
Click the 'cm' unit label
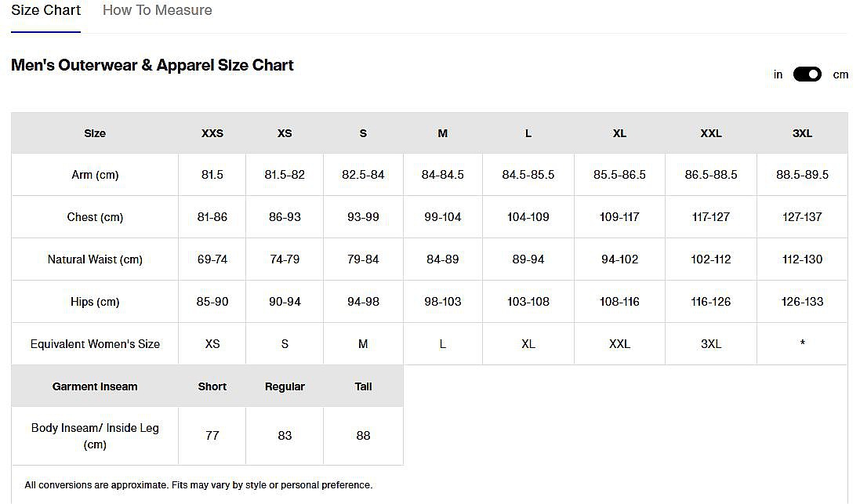click(x=840, y=74)
